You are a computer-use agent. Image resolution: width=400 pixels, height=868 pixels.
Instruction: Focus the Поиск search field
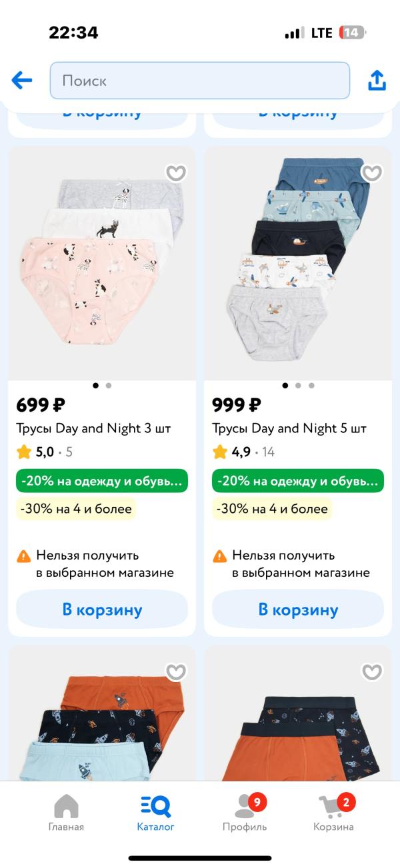(x=200, y=81)
